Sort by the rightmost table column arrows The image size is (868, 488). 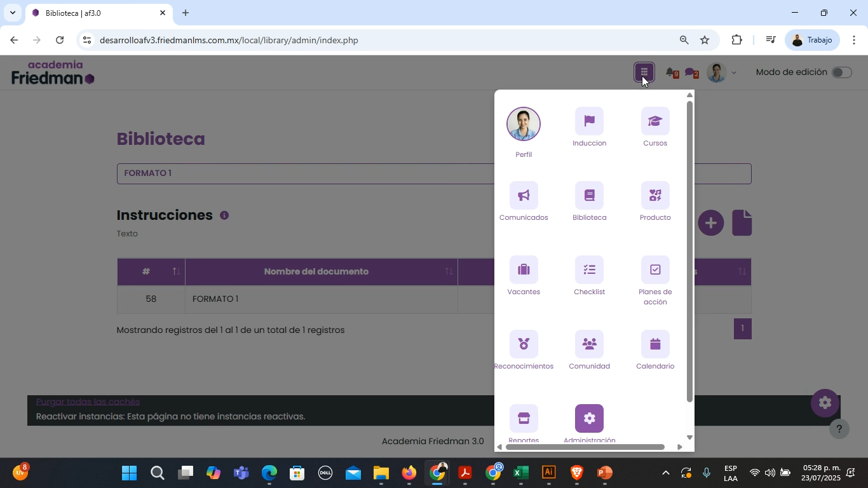point(742,271)
